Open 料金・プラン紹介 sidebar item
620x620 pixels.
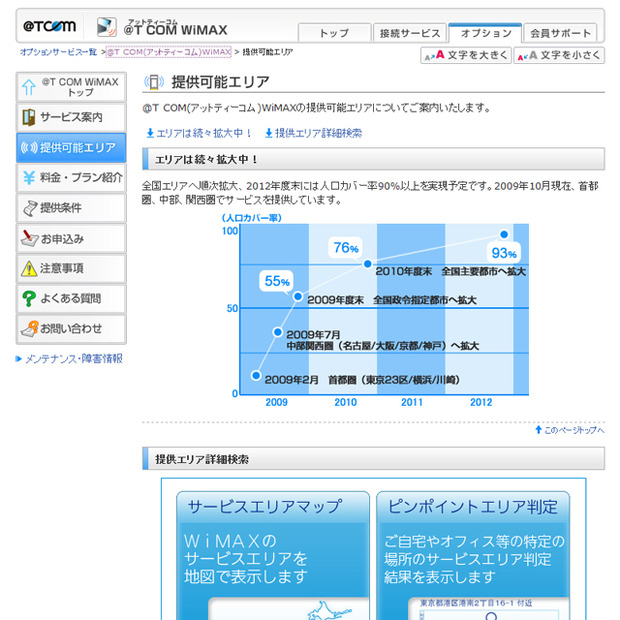(71, 178)
